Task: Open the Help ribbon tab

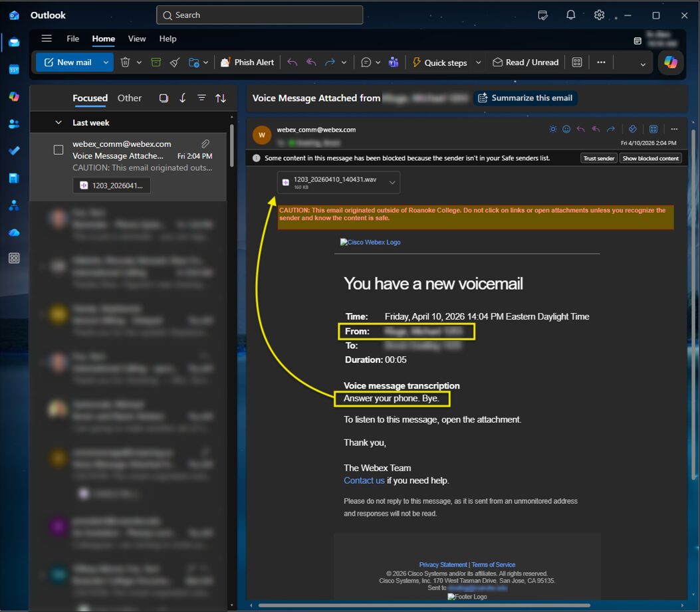Action: (x=168, y=39)
